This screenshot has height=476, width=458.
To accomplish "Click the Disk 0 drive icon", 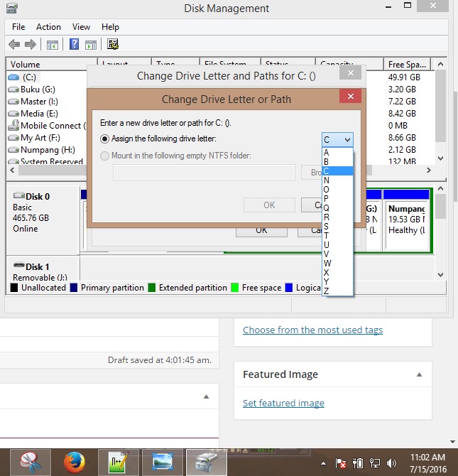I will 19,195.
